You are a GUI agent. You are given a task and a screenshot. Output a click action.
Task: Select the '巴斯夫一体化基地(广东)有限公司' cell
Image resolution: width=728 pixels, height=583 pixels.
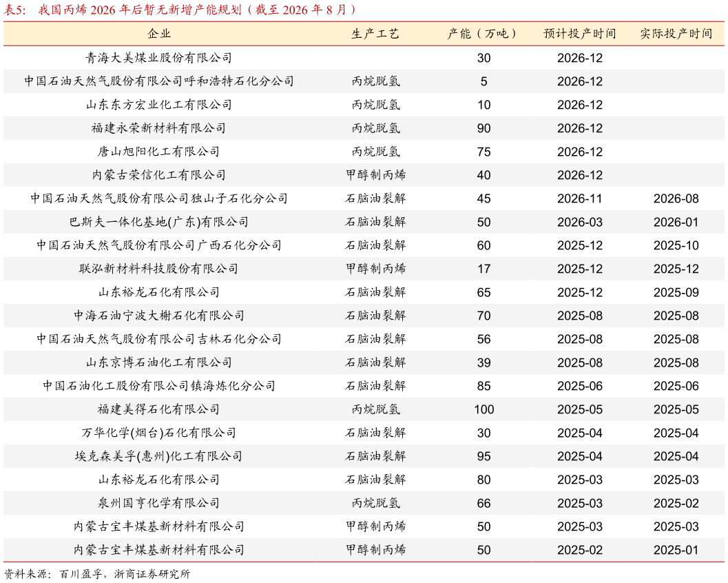pos(159,222)
